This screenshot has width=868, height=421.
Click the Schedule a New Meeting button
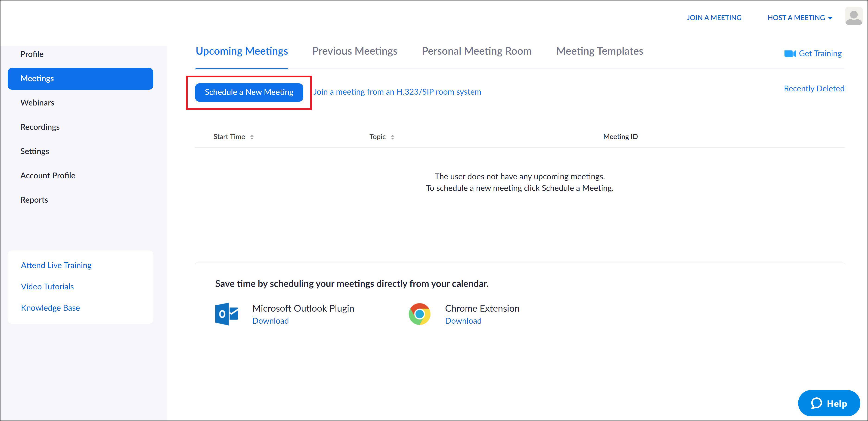249,92
